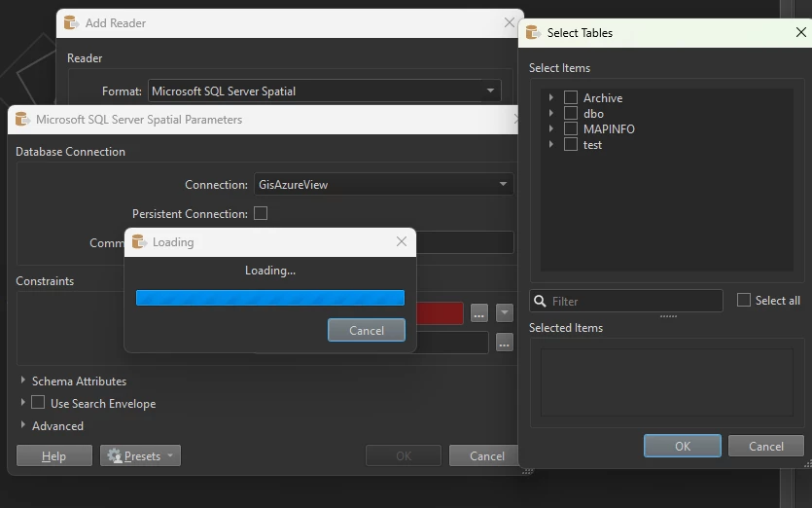Click the 'Database Connection' group label
The height and width of the screenshot is (508, 812).
70,152
